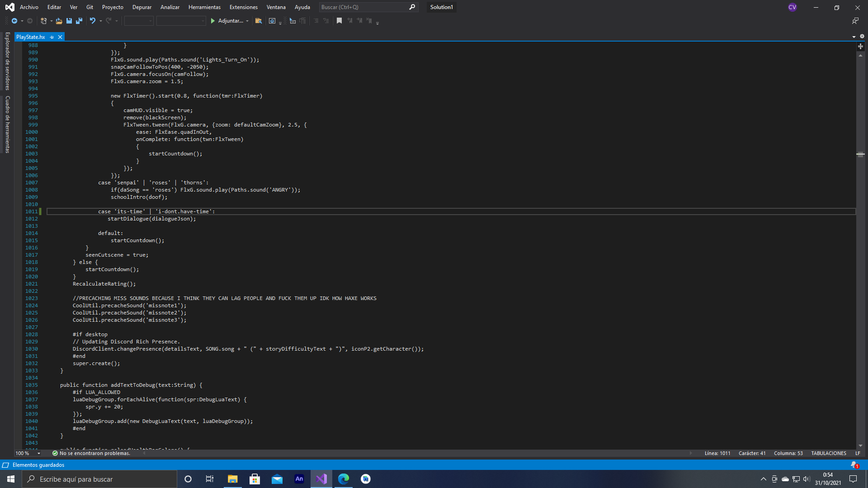
Task: Open the Analizar menu
Action: click(x=170, y=7)
